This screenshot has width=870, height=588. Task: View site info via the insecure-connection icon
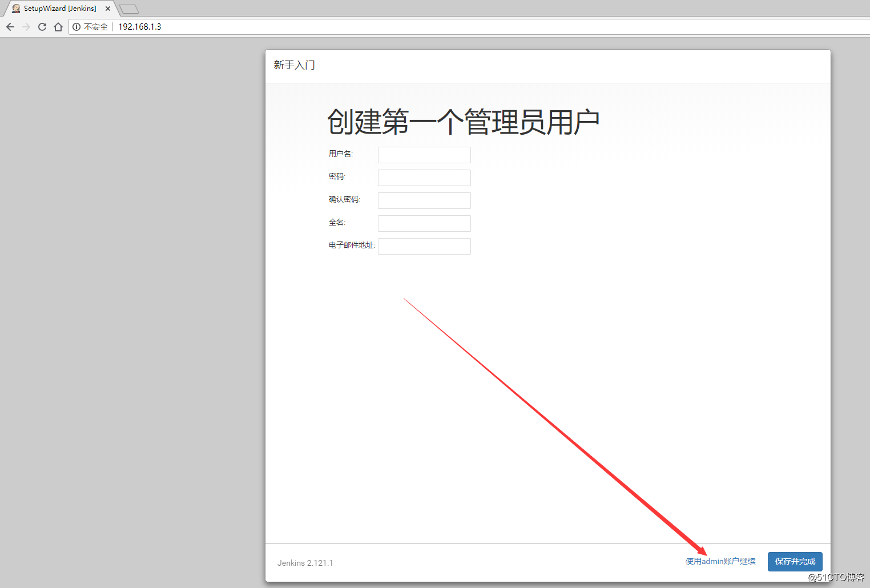76,27
